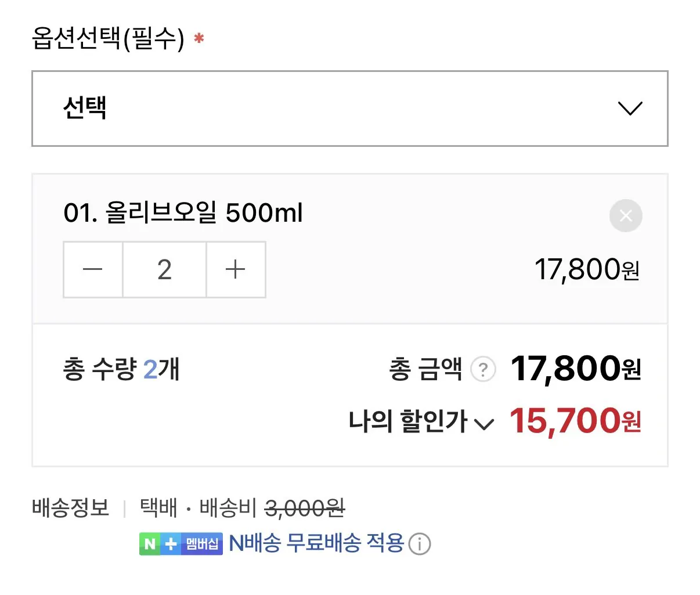
Task: Open the N배송 무료배송 적용 link
Action: point(316,543)
